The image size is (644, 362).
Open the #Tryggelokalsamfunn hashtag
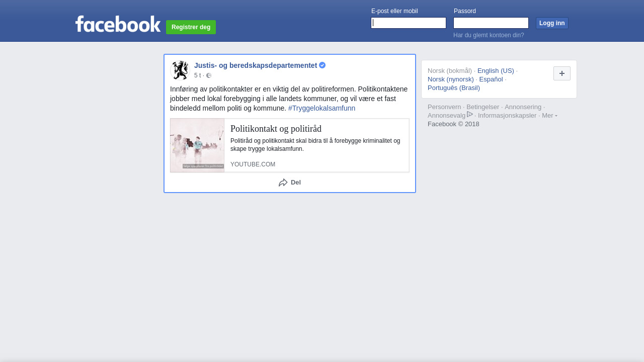tap(321, 108)
